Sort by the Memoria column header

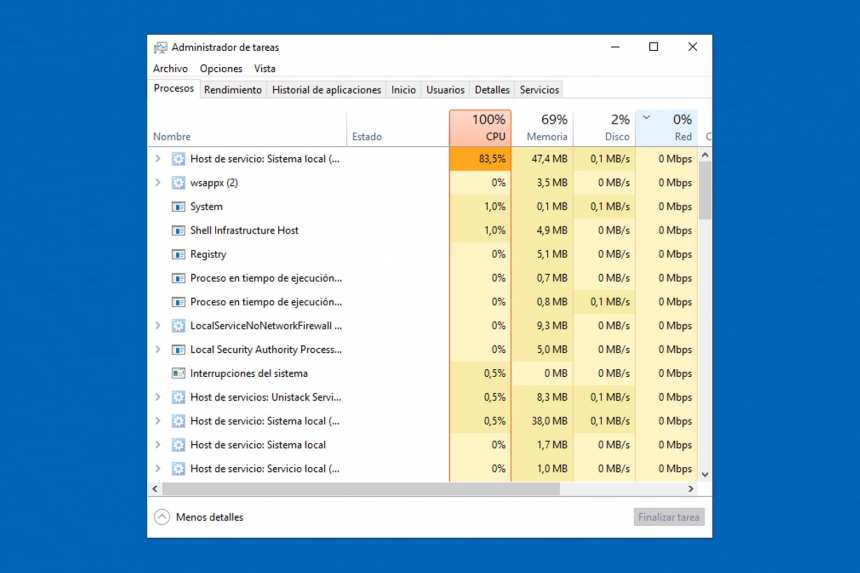tap(542, 127)
